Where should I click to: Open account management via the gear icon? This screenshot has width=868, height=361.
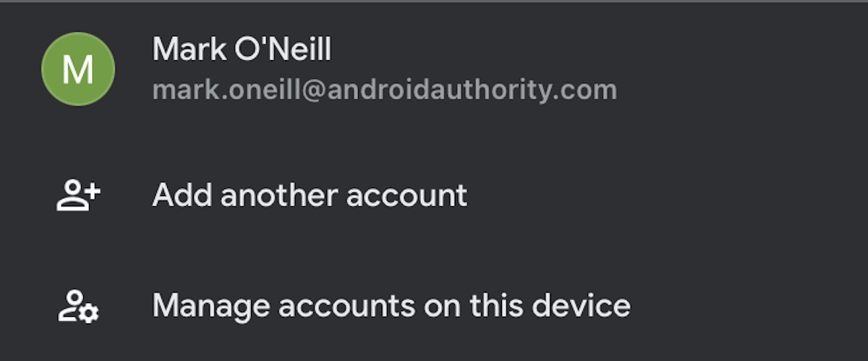pyautogui.click(x=78, y=306)
